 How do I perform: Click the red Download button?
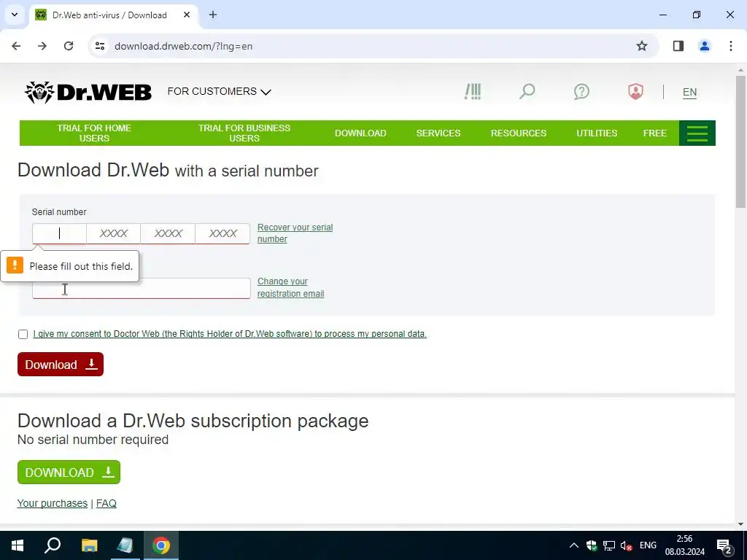(x=61, y=365)
